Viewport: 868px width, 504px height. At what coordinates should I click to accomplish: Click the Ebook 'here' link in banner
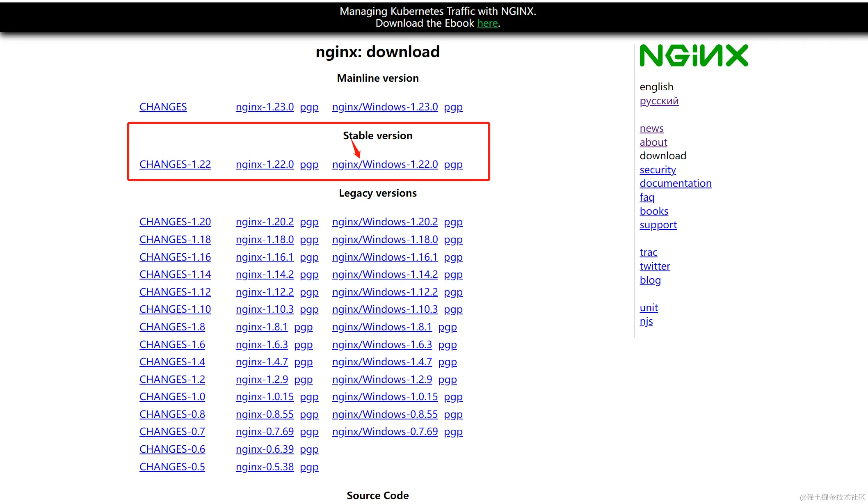click(x=487, y=23)
